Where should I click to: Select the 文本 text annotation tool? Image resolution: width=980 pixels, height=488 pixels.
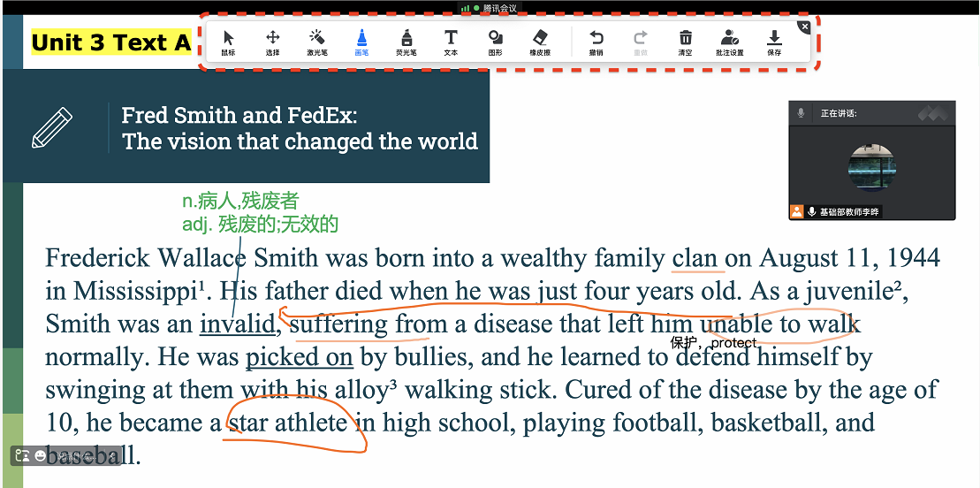click(x=451, y=42)
